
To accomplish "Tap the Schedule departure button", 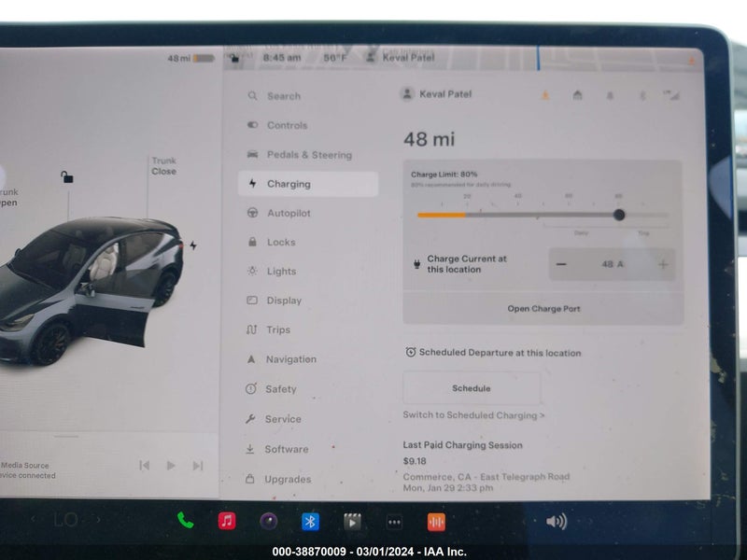I will [472, 388].
